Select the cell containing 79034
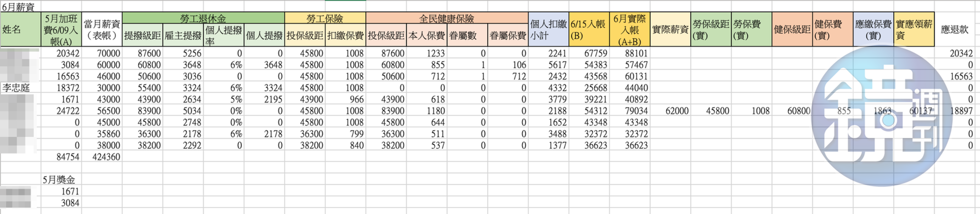 point(629,111)
